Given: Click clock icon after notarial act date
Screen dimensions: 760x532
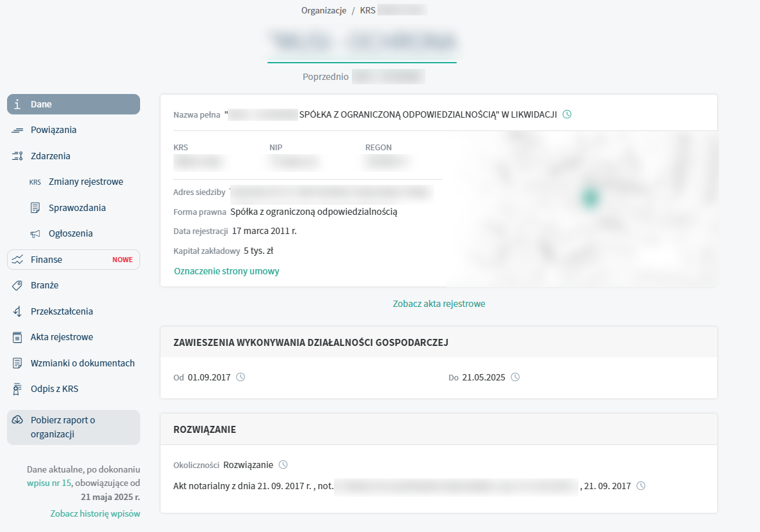Looking at the screenshot, I should tap(641, 486).
